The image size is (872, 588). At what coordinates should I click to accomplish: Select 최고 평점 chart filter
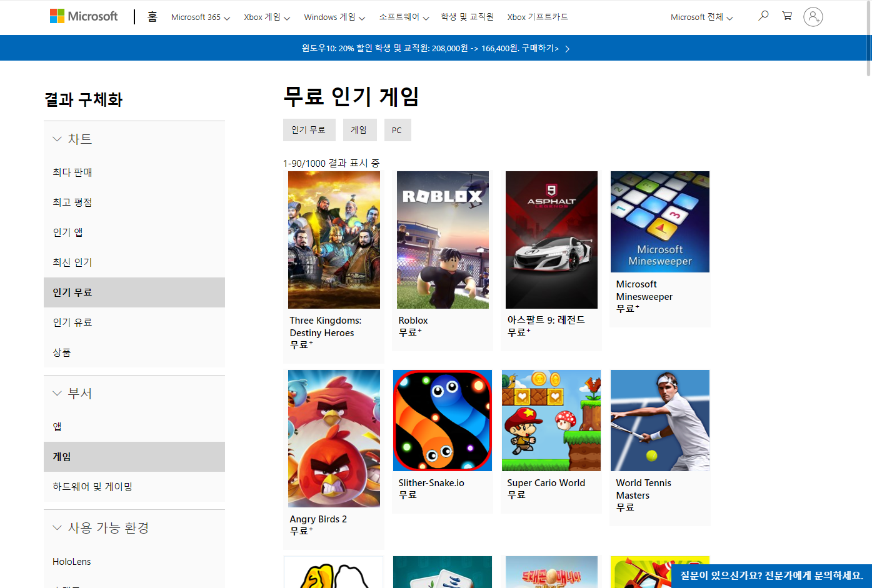click(x=134, y=202)
